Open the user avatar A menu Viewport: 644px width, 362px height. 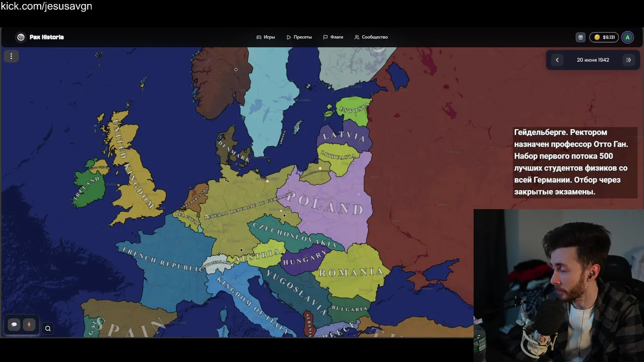tap(627, 37)
